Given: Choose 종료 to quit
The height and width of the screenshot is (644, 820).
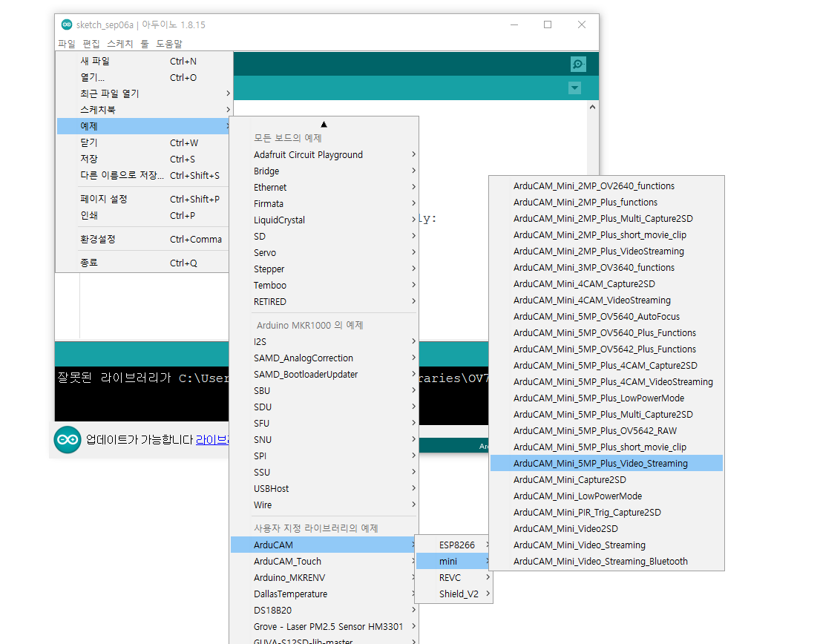Looking at the screenshot, I should (143, 263).
